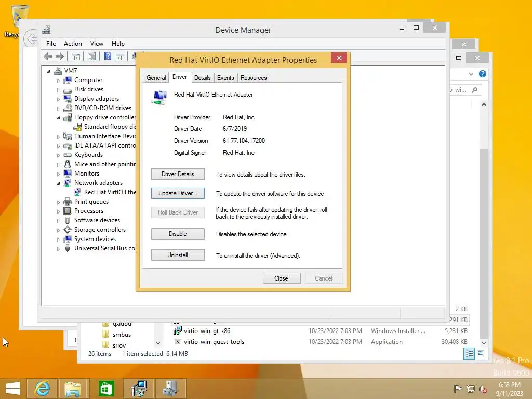Open the Action menu
Image resolution: width=532 pixels, height=399 pixels.
[x=73, y=44]
